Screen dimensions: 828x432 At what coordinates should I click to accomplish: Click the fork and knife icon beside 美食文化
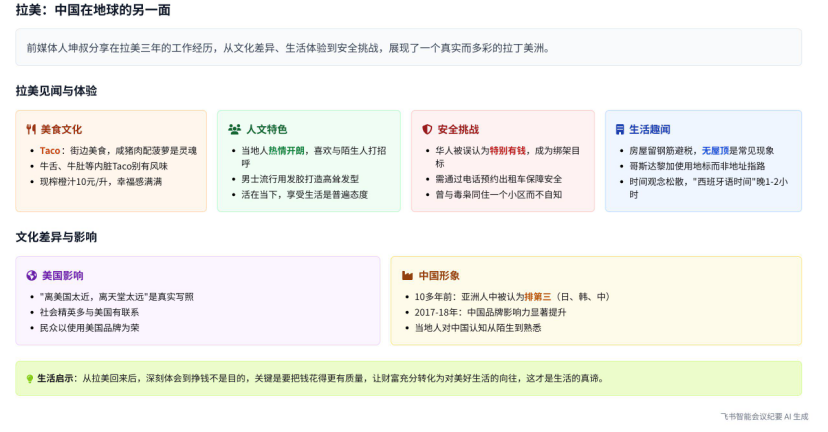(x=31, y=129)
